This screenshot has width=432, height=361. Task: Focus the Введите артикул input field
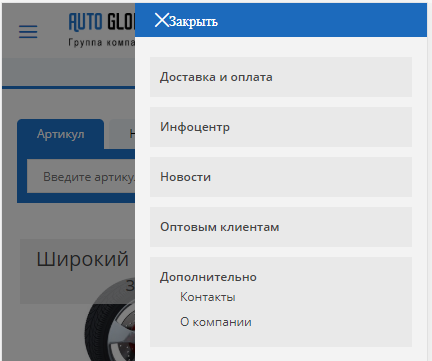tap(81, 176)
